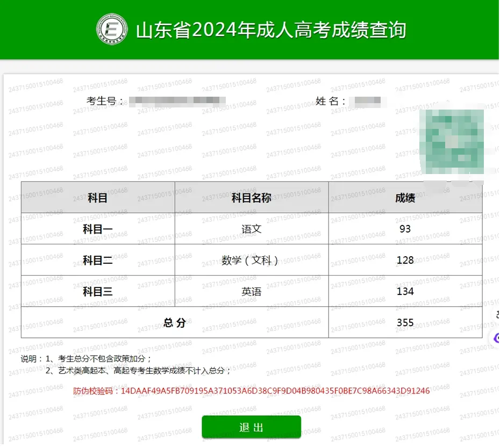This screenshot has width=500, height=448.
Task: Click the page title 山东省2024年成人高考成绩查询
Action: point(270,30)
